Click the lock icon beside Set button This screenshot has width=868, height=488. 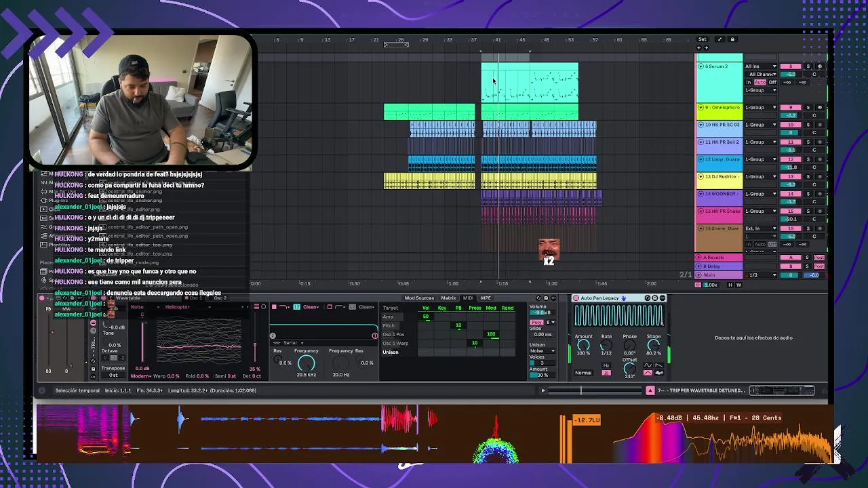[x=732, y=39]
